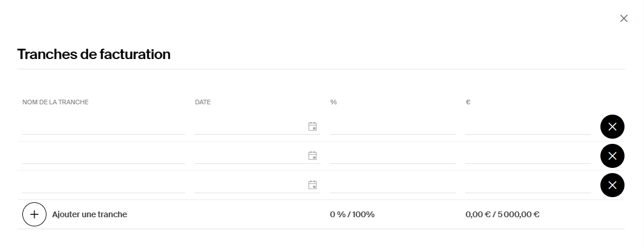Click the first row euro amount field
Viewport: 644px width, 247px height.
pyautogui.click(x=528, y=127)
